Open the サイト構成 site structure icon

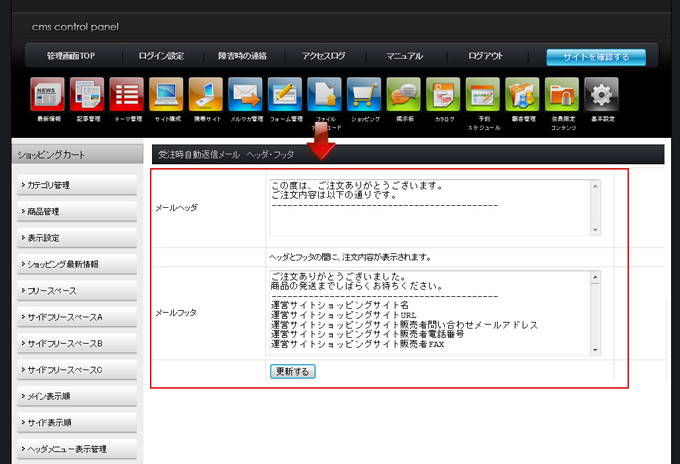click(x=166, y=94)
